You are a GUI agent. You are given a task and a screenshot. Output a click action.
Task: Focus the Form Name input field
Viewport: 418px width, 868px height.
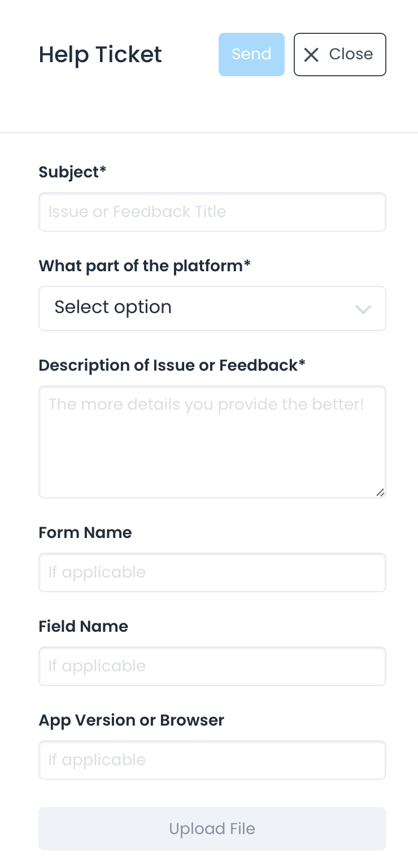(212, 572)
